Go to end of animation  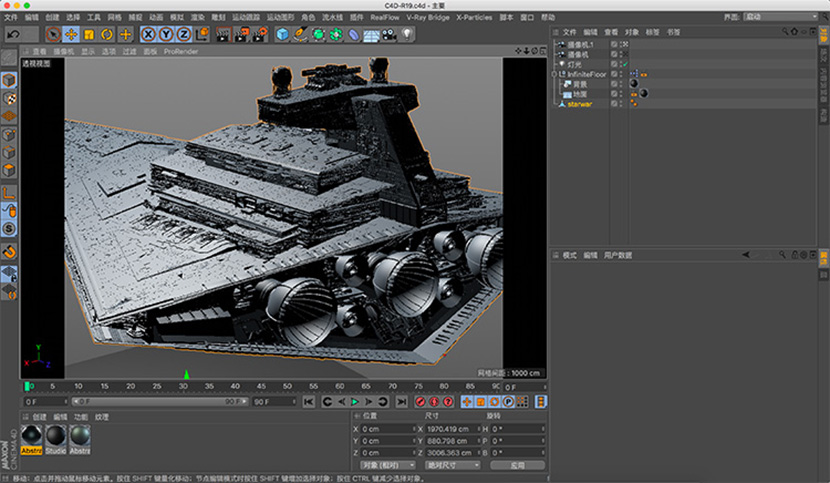pyautogui.click(x=402, y=402)
